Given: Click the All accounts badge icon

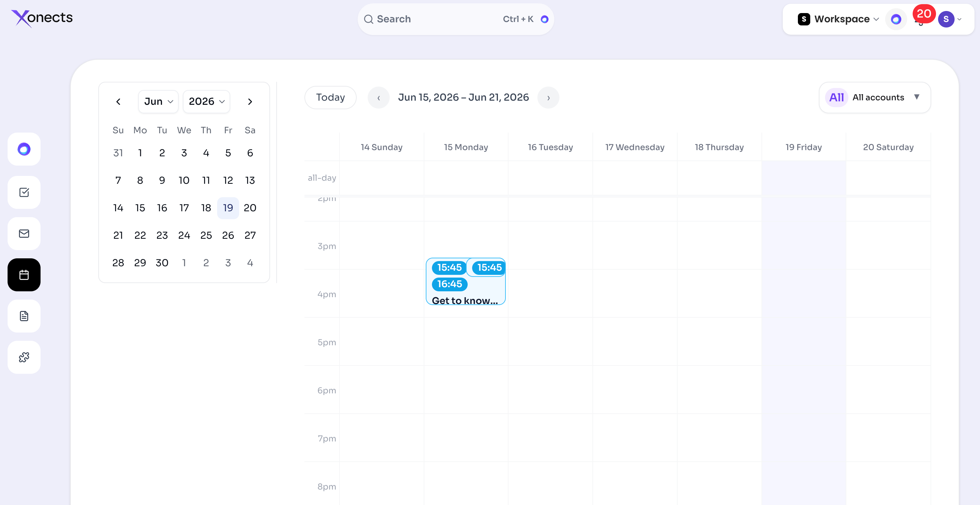Looking at the screenshot, I should coord(836,97).
